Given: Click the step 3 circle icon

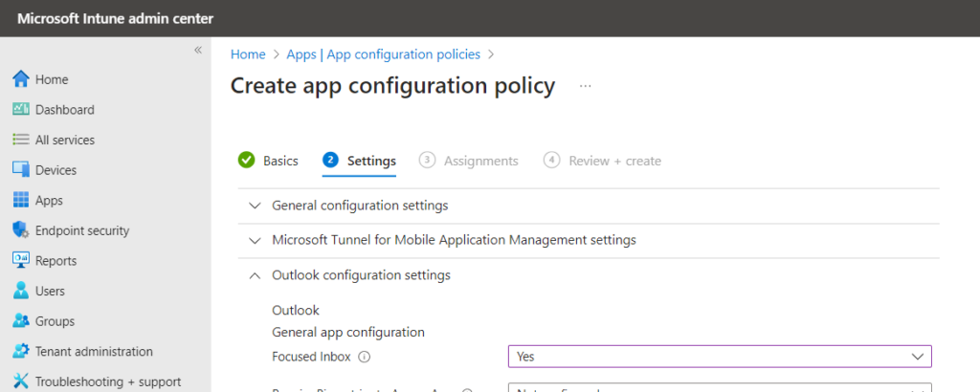Looking at the screenshot, I should tap(427, 161).
